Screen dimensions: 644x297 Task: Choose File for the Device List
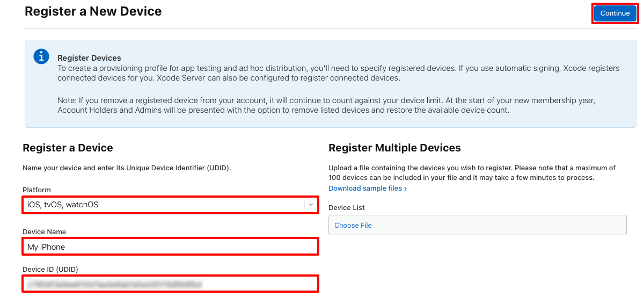(x=353, y=225)
